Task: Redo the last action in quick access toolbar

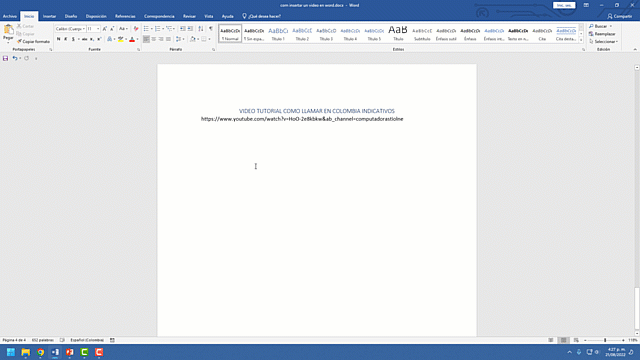Action: pyautogui.click(x=27, y=58)
